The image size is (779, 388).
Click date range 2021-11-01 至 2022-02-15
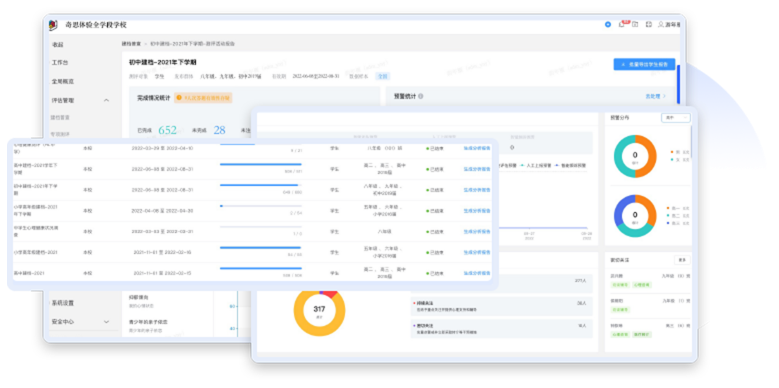point(162,273)
